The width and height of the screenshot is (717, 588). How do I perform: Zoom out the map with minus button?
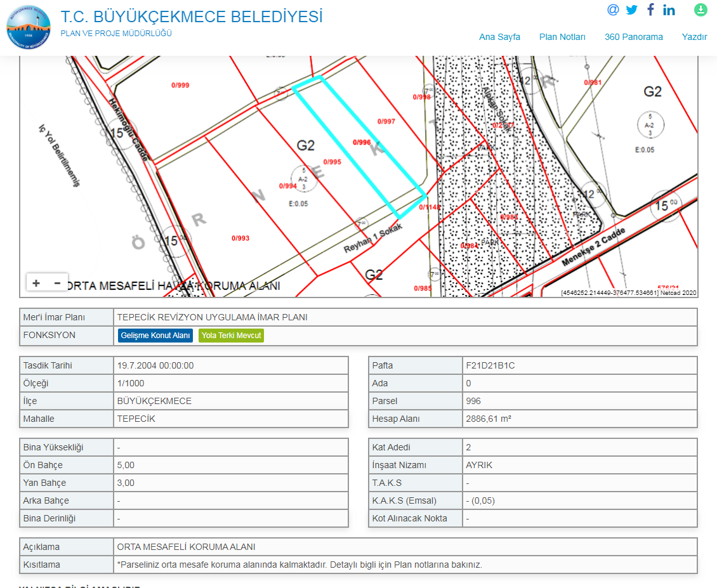57,283
